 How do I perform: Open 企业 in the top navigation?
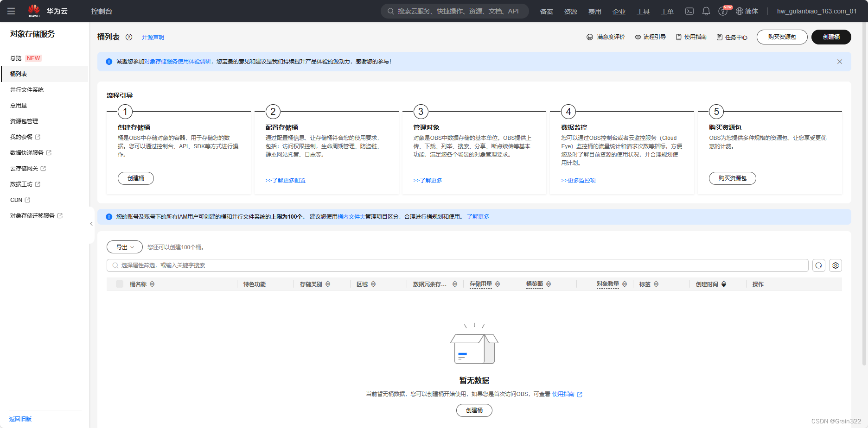pos(619,11)
